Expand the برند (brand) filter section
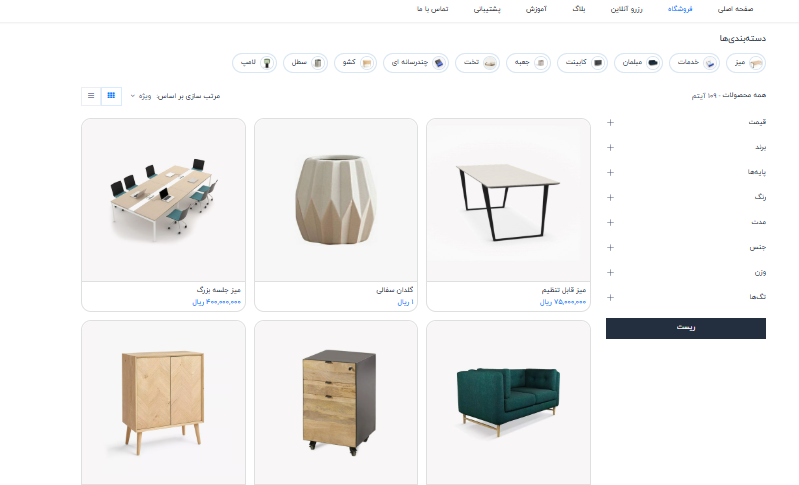Screen dimensions: 799x485 click(x=686, y=147)
